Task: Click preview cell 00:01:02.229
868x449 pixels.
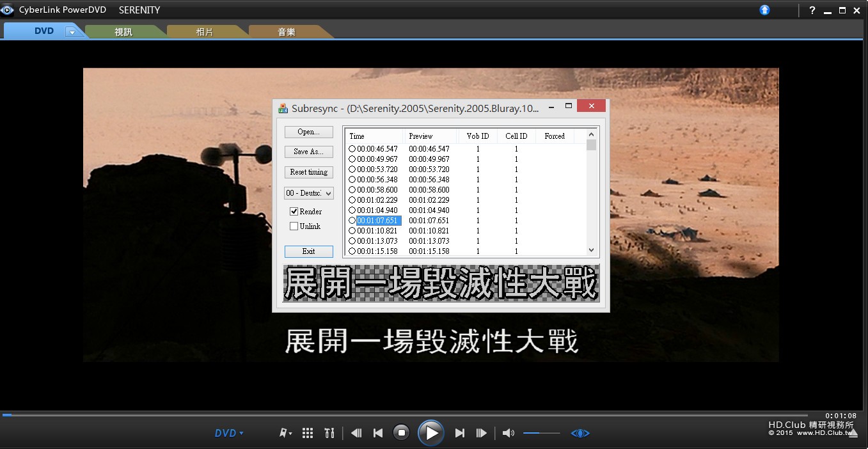Action: tap(429, 200)
